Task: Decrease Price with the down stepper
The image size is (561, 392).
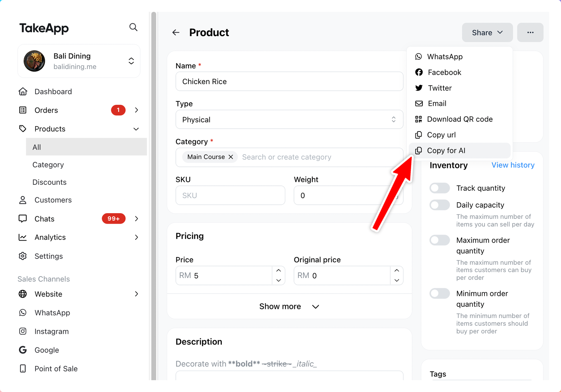Action: tap(279, 280)
